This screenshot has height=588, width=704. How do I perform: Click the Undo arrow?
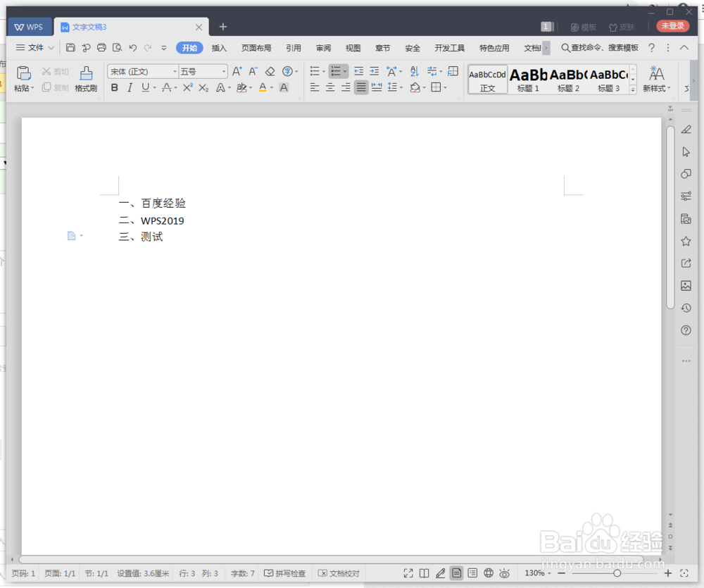click(x=133, y=48)
